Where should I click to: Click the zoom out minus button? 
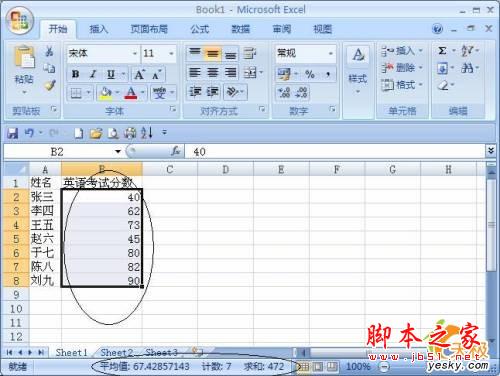384,367
